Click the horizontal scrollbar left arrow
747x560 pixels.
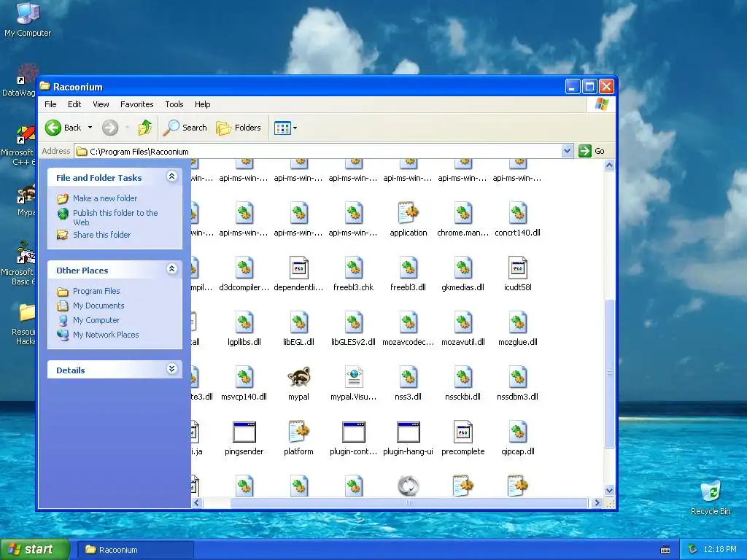pyautogui.click(x=197, y=502)
